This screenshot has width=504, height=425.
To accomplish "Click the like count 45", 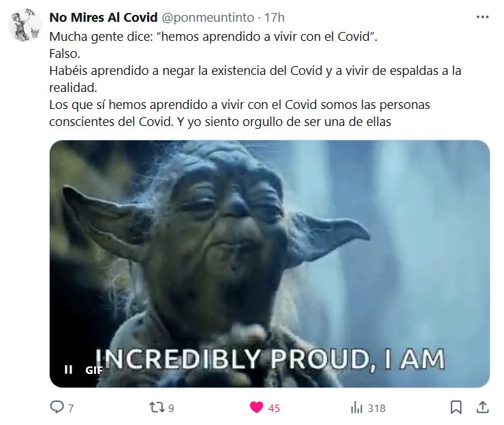I will [274, 408].
